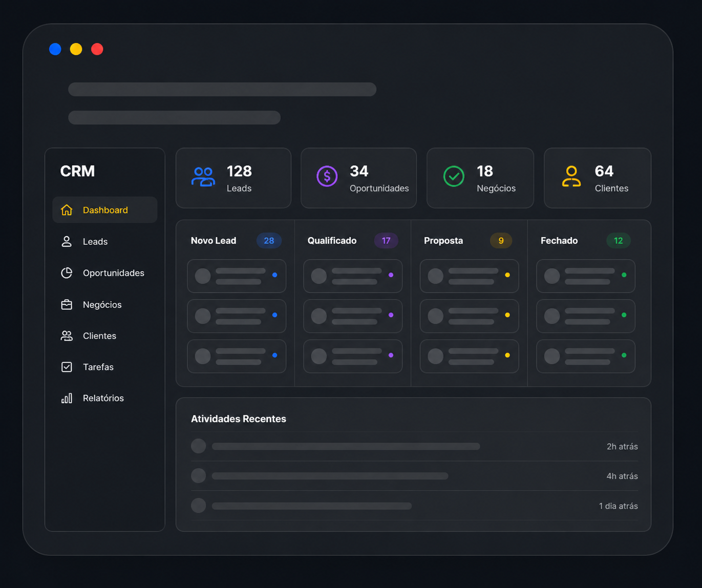702x588 pixels.
Task: Click the Relatórios bar chart icon
Action: 67,398
